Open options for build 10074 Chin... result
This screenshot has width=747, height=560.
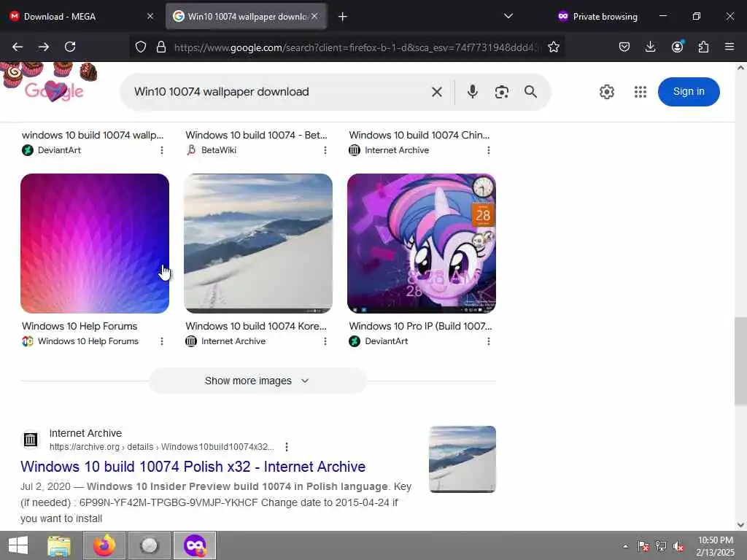[488, 150]
